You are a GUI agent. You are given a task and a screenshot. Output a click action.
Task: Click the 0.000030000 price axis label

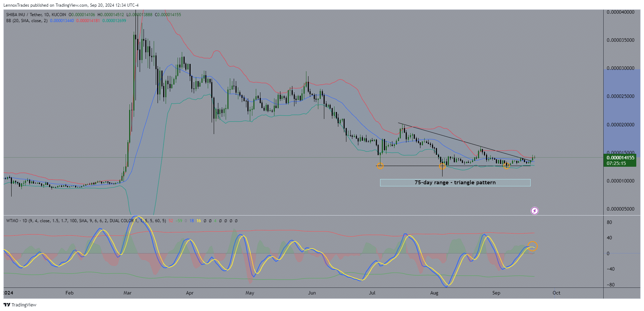point(620,68)
